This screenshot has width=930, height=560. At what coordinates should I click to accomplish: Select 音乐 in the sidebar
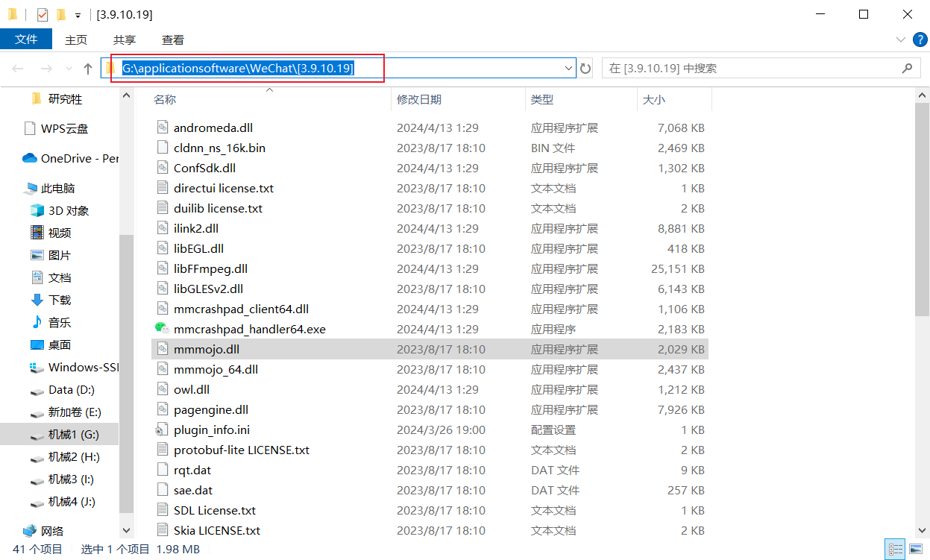[x=51, y=322]
